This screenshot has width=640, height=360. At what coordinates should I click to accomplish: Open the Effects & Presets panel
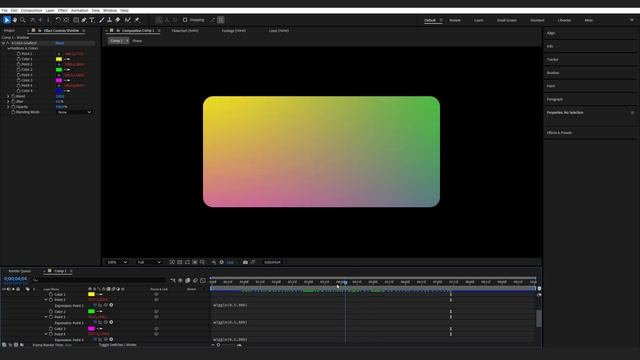[x=559, y=133]
